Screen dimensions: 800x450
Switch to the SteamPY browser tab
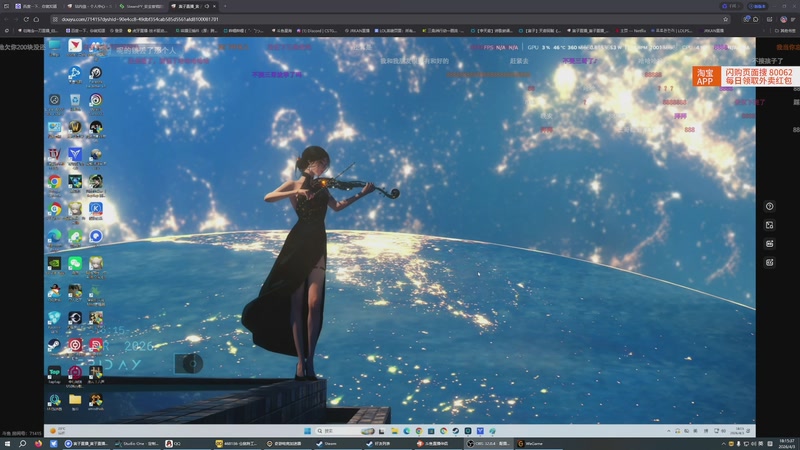tap(141, 6)
